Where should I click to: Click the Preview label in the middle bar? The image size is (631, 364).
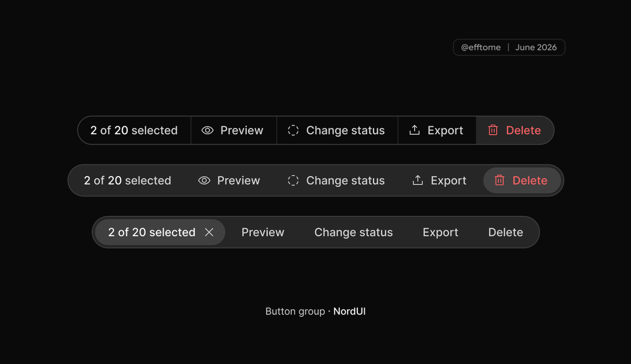[x=238, y=180]
